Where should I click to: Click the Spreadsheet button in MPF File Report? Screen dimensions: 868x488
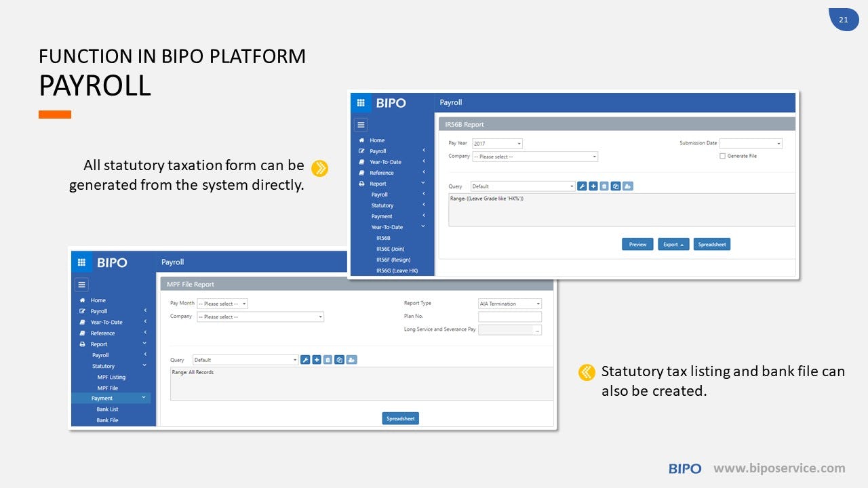(400, 418)
